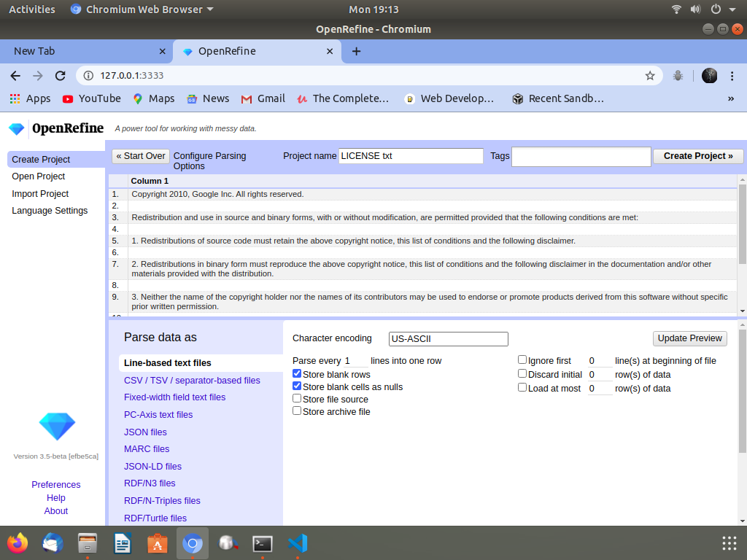Open Files manager from the dock
Viewport: 747px width, 560px height.
[x=88, y=542]
